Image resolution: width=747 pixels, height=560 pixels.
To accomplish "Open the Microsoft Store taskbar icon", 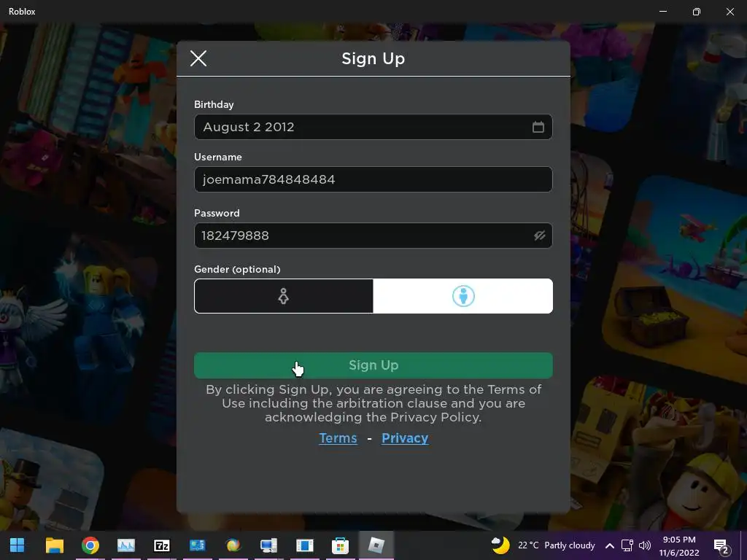I will click(x=340, y=545).
